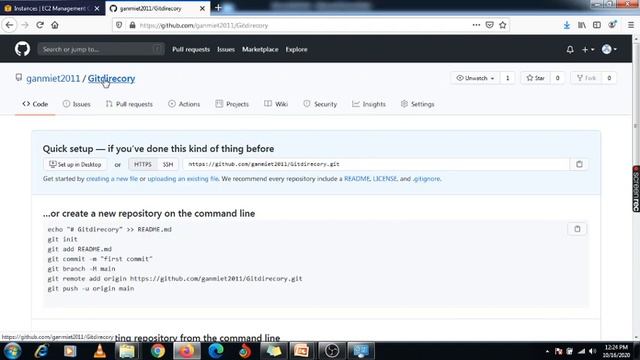Screen dimensions: 640x360
Task: Follow the uploading an existing file link
Action: tap(183, 179)
